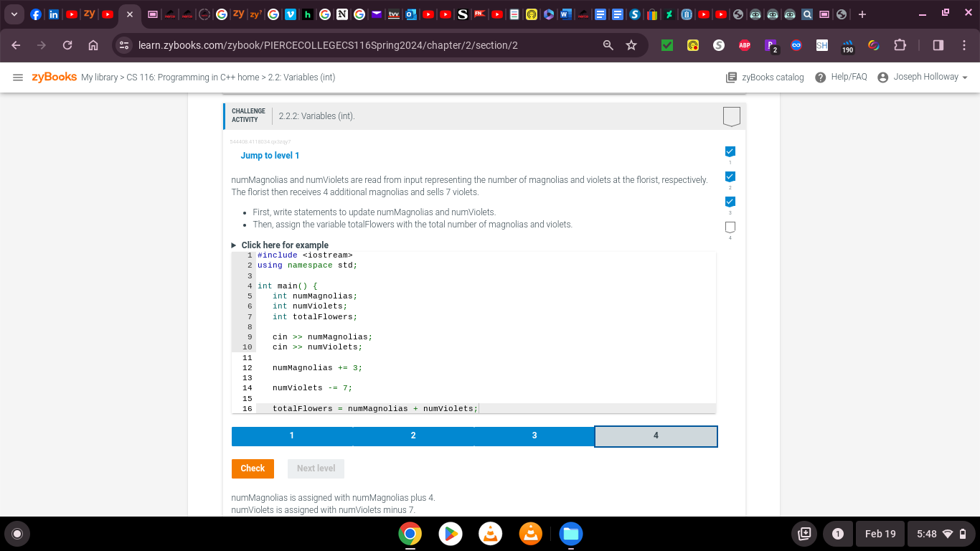Screen dimensions: 980x551
Task: Click 'Jump to level 1'
Action: pos(270,156)
